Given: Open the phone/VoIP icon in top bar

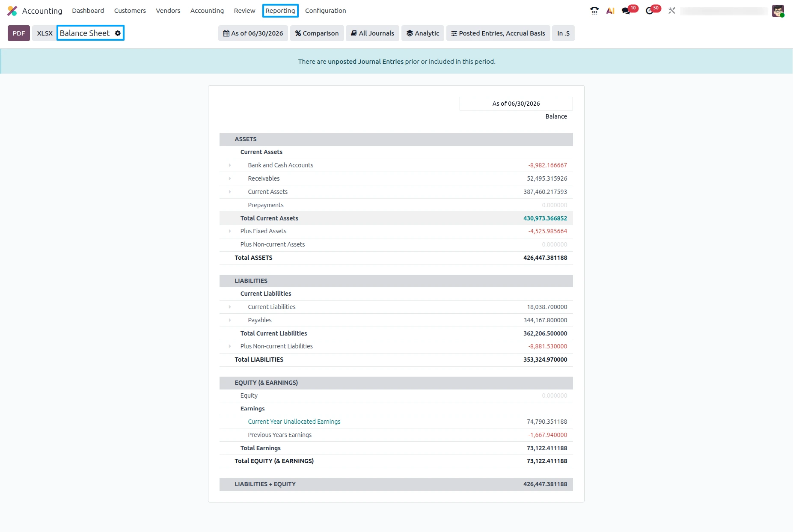Looking at the screenshot, I should (594, 11).
